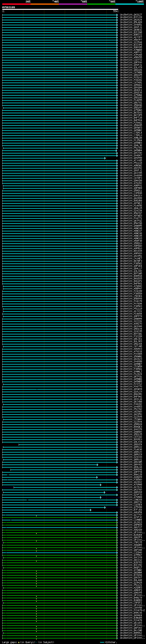
Task: Click the white query sequence bar
Action: pyautogui.click(x=60, y=10)
